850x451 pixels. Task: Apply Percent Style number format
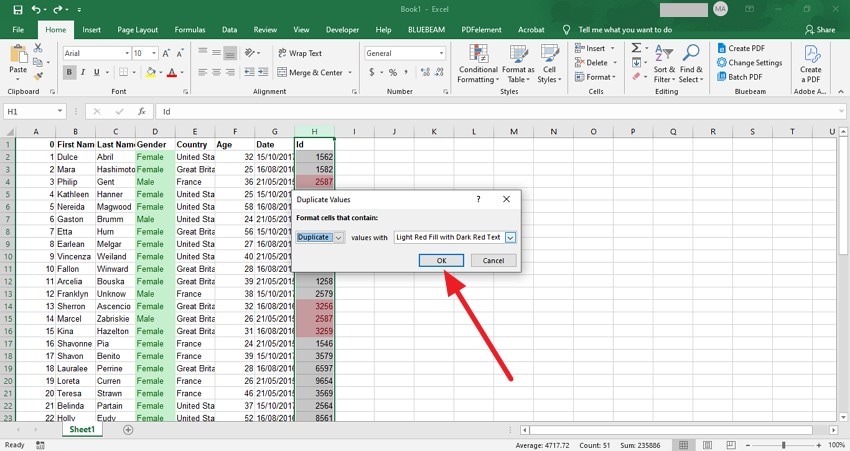(x=393, y=72)
